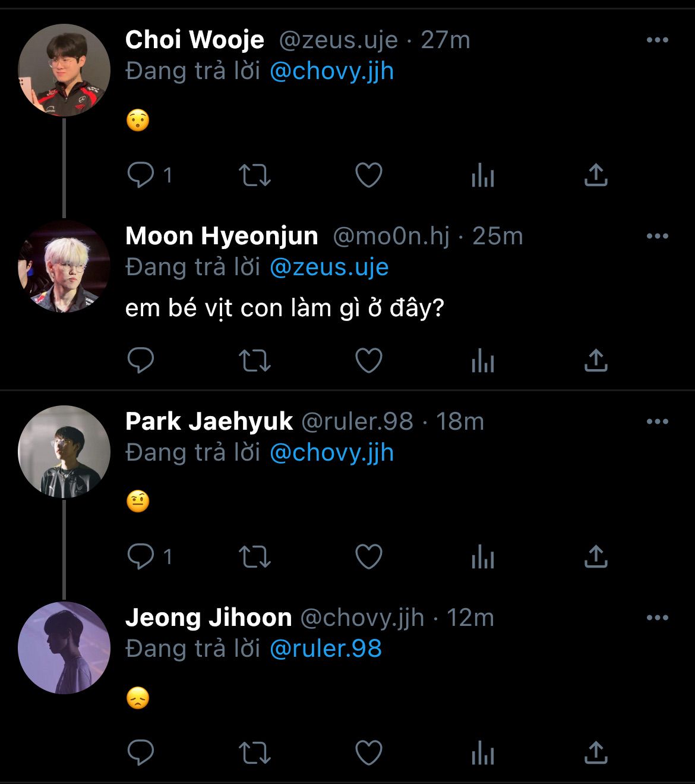Open the @ruler.98 mention link
The width and height of the screenshot is (695, 784).
[326, 648]
